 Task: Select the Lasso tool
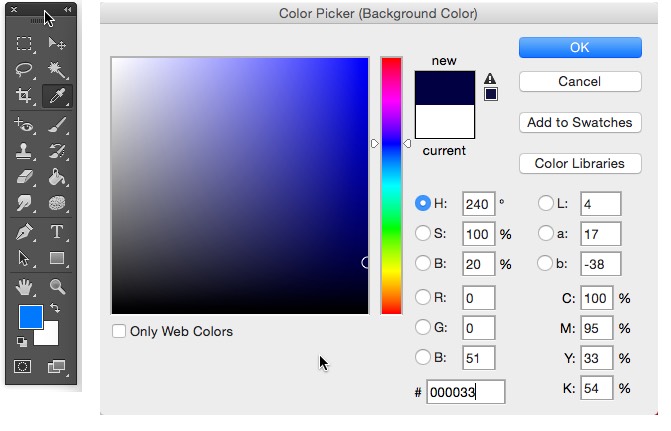(25, 69)
